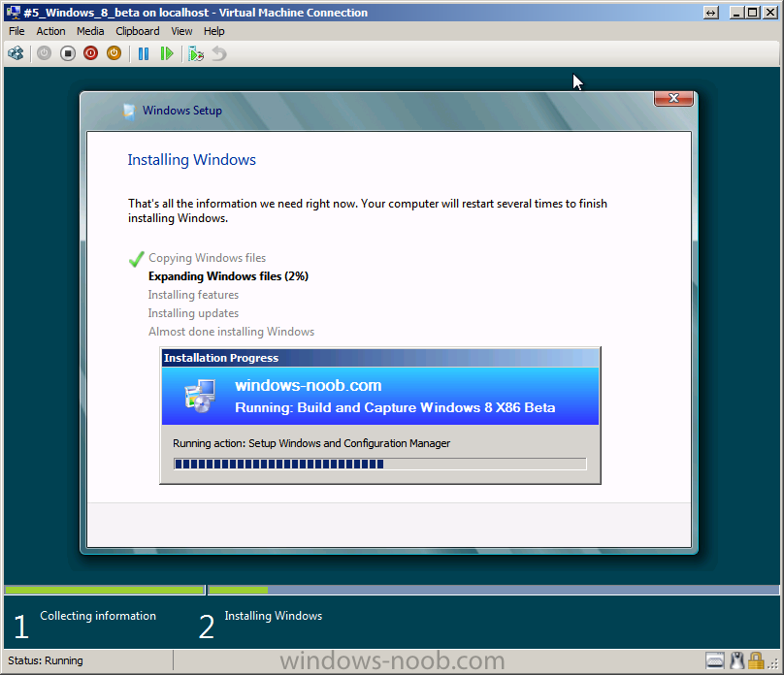Click the keyboard status icon

click(715, 660)
